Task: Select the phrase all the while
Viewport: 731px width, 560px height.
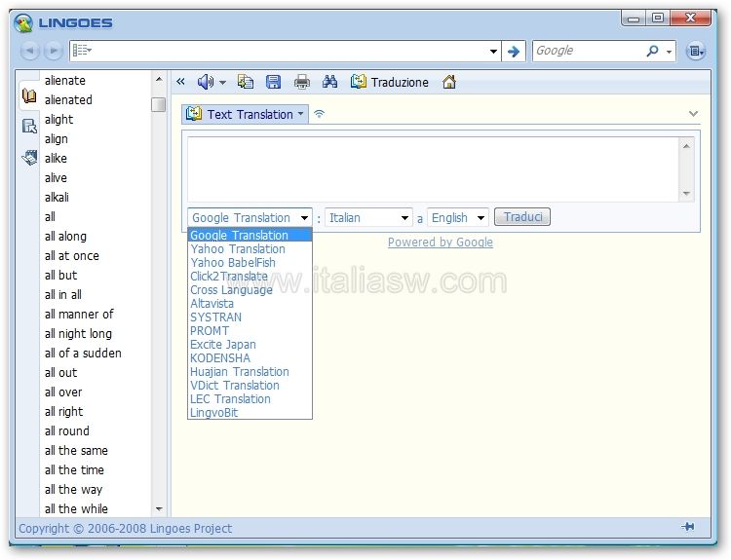Action: (76, 508)
